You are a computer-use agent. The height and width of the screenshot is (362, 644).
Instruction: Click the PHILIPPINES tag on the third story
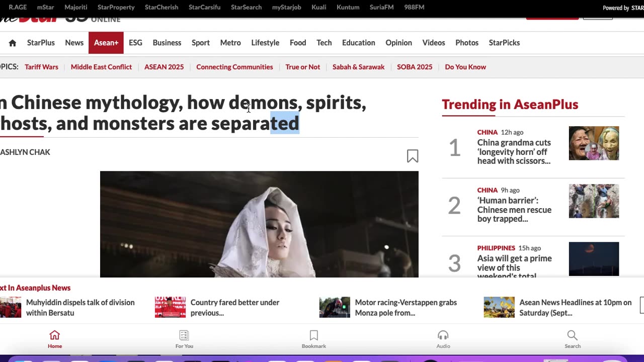coord(496,248)
